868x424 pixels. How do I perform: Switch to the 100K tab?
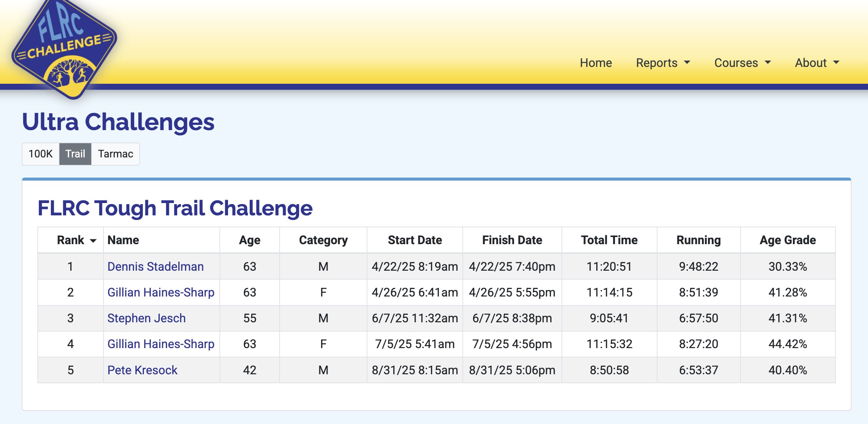(x=41, y=154)
